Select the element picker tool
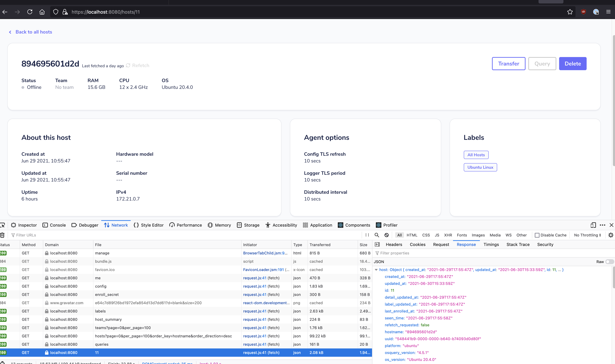Image resolution: width=615 pixels, height=364 pixels. [2, 225]
